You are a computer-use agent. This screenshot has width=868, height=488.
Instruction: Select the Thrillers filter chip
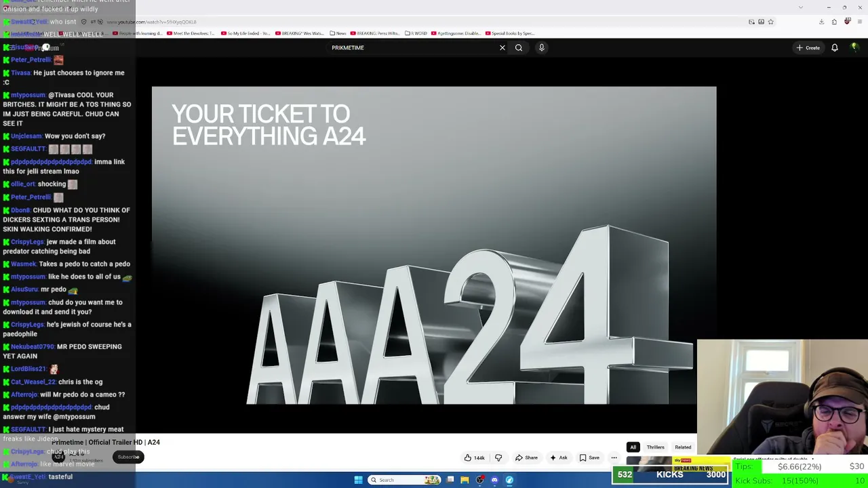[x=655, y=447]
